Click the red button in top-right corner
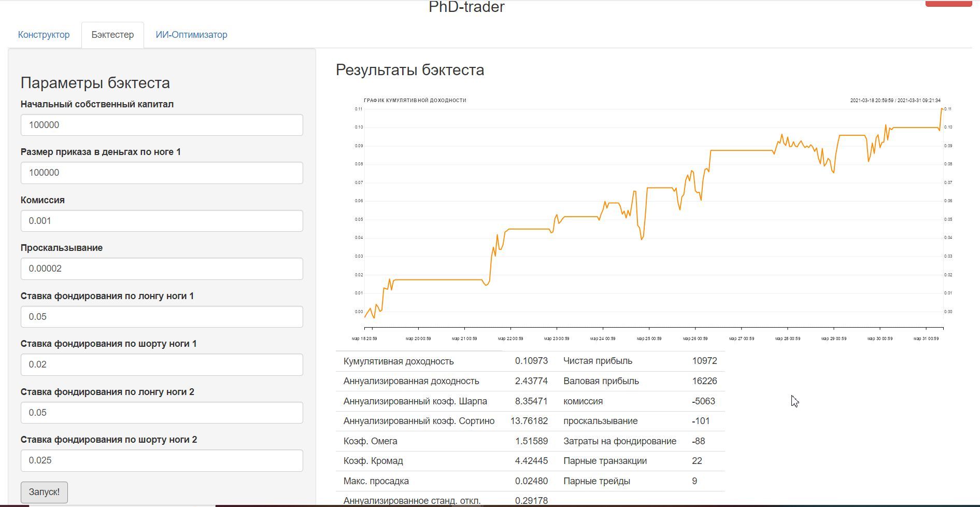Image resolution: width=980 pixels, height=507 pixels. point(948,3)
